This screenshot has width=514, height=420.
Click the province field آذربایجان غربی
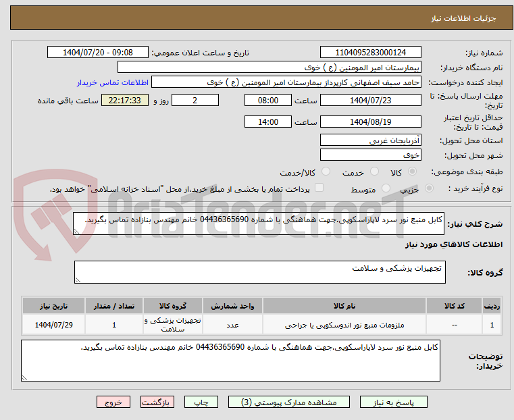[x=370, y=140]
